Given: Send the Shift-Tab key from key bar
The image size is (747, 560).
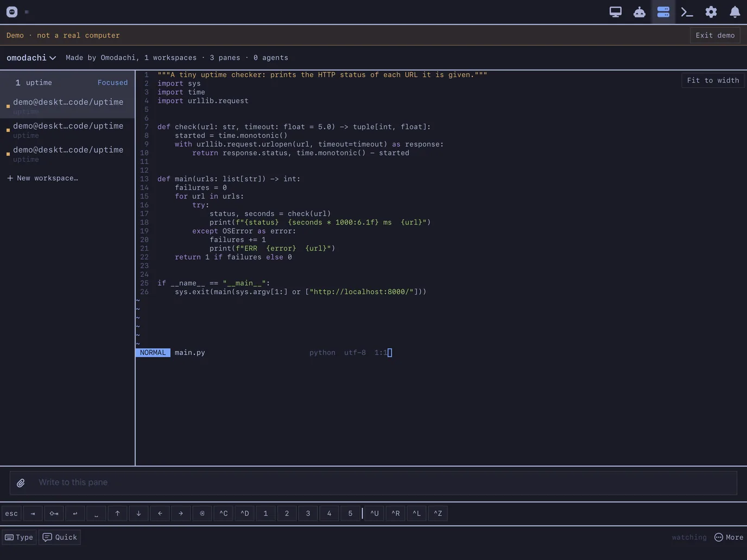Looking at the screenshot, I should (x=54, y=513).
